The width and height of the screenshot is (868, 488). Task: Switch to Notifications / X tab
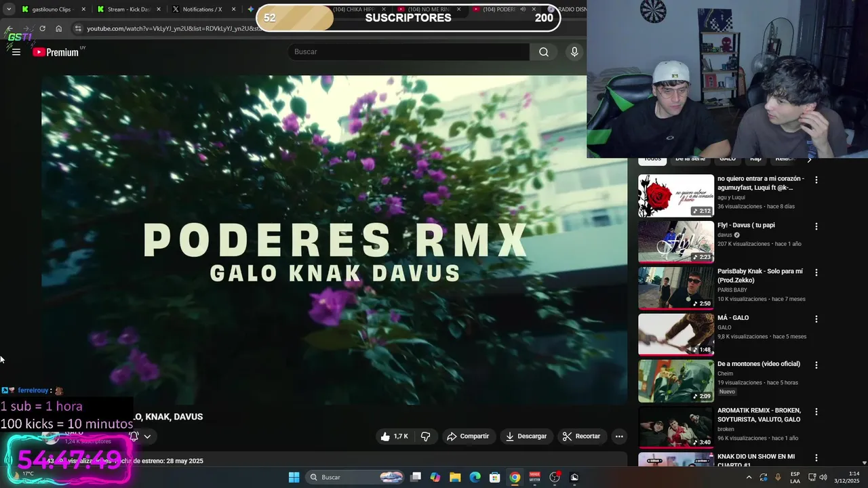pyautogui.click(x=202, y=9)
